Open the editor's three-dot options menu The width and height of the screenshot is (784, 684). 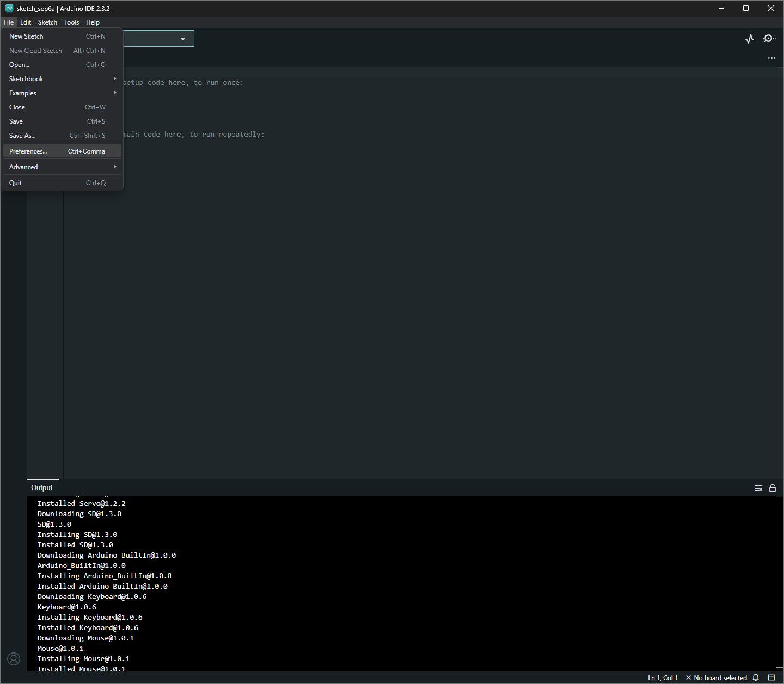[771, 58]
